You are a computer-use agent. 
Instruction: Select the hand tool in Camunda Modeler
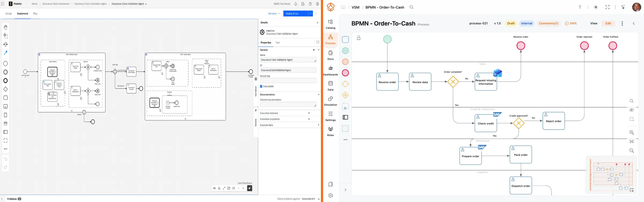tap(5, 27)
